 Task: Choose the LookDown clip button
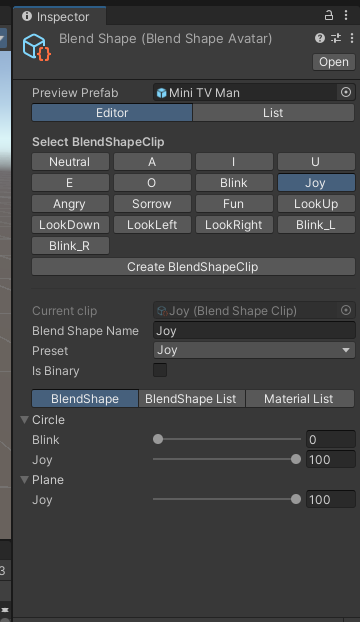(70, 225)
